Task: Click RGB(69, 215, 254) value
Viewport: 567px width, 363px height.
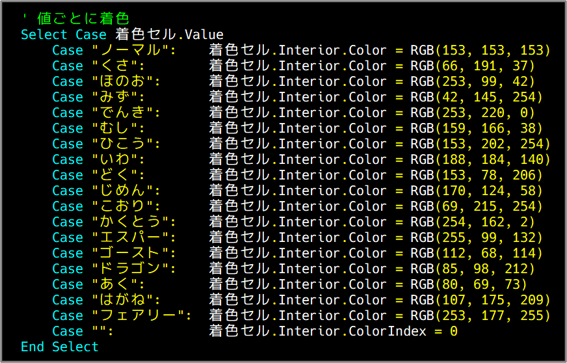Action: coord(477,206)
